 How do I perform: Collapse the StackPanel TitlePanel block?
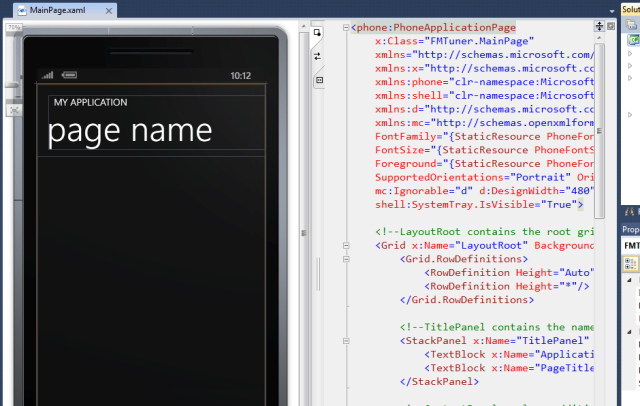click(346, 341)
